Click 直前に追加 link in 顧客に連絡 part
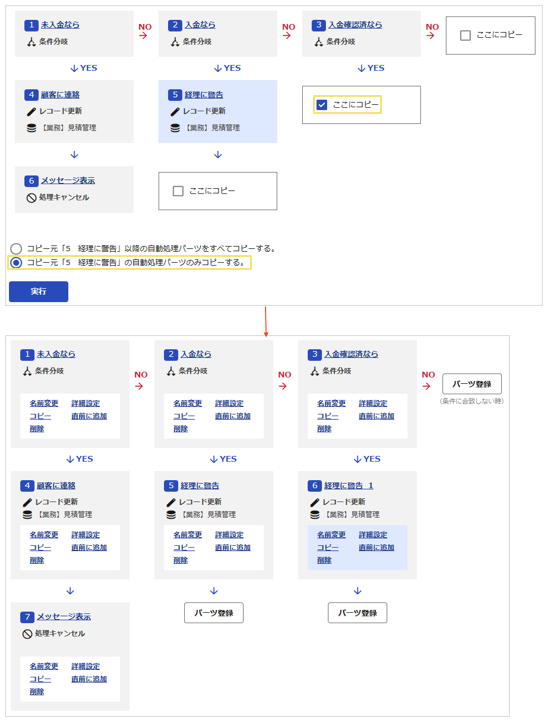Viewport: 547px width, 720px height. [89, 547]
